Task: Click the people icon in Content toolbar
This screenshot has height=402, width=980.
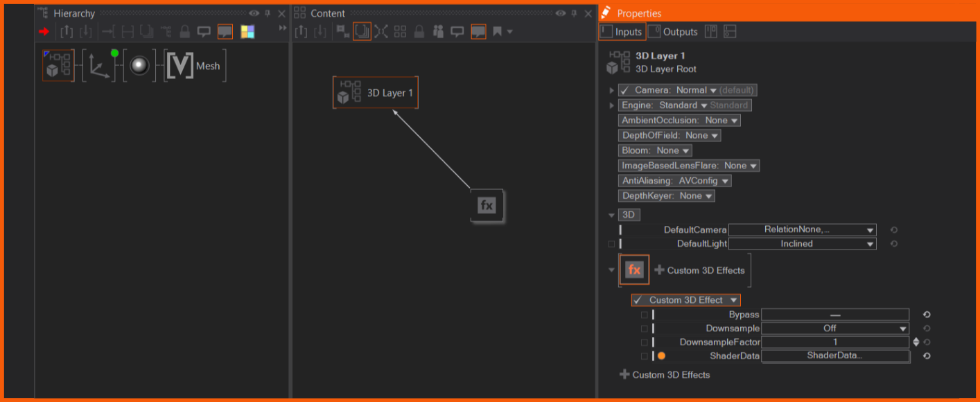Action: [438, 32]
